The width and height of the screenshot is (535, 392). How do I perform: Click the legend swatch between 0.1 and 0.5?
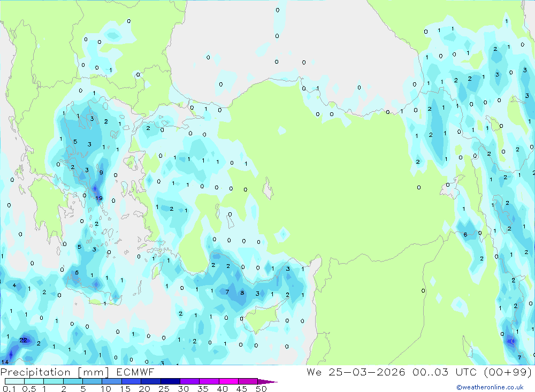pyautogui.click(x=14, y=381)
